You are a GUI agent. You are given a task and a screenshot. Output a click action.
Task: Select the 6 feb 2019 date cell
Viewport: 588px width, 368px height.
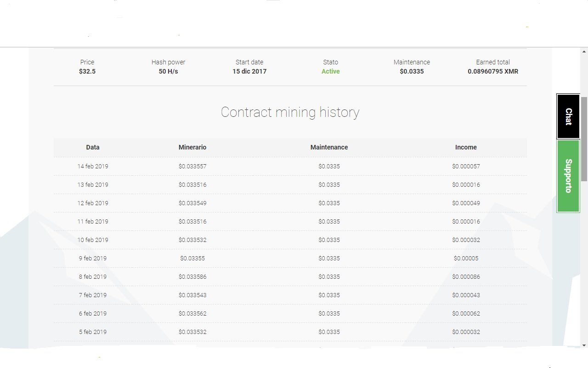(93, 313)
